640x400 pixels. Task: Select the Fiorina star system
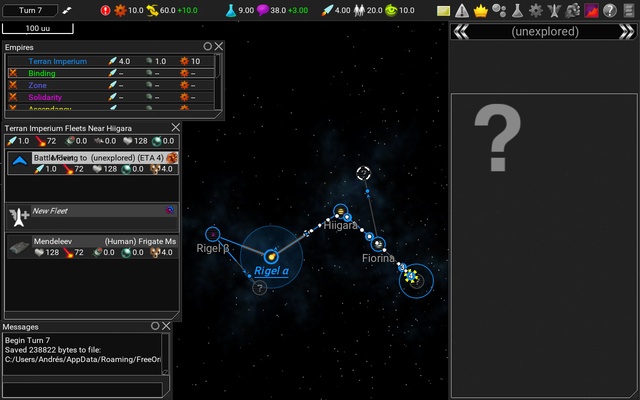pos(378,244)
